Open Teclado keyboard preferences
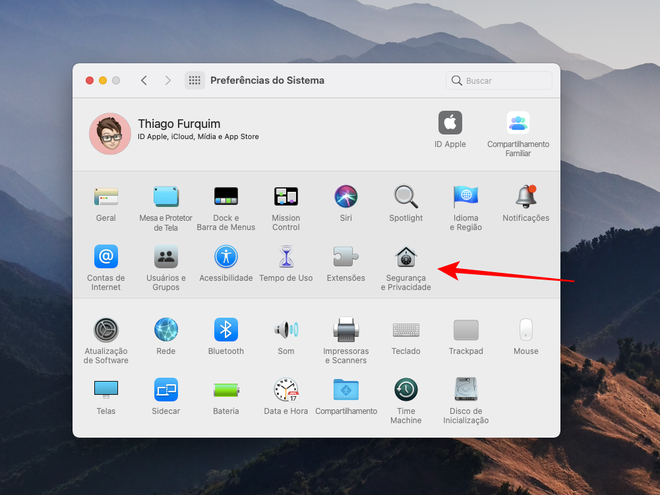Image resolution: width=660 pixels, height=495 pixels. 406,330
